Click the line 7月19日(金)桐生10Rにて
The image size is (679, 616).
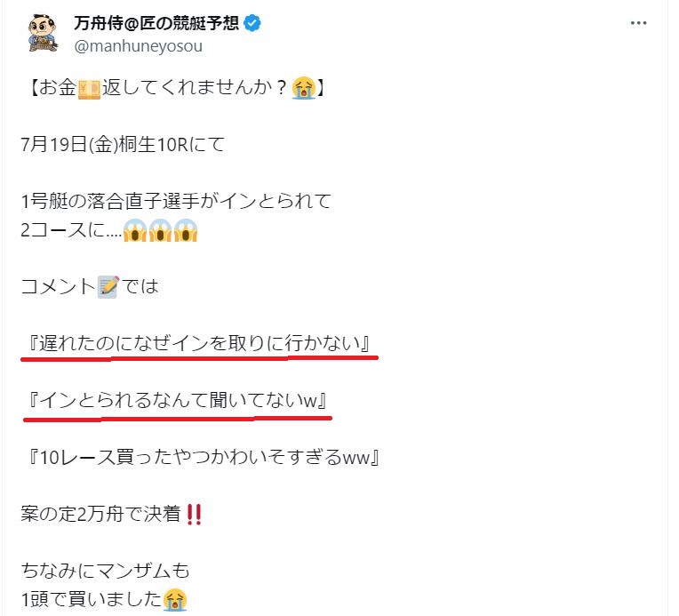pyautogui.click(x=123, y=144)
